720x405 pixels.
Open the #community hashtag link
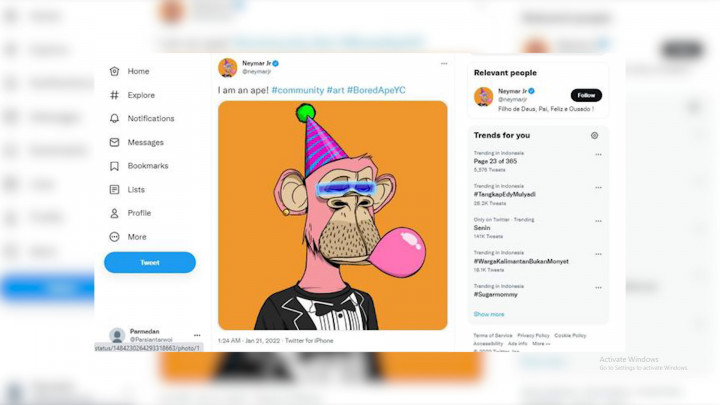[x=297, y=91]
